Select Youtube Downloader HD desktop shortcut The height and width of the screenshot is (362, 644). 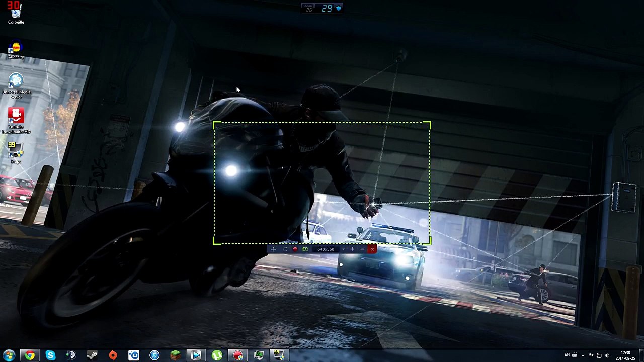[x=16, y=121]
